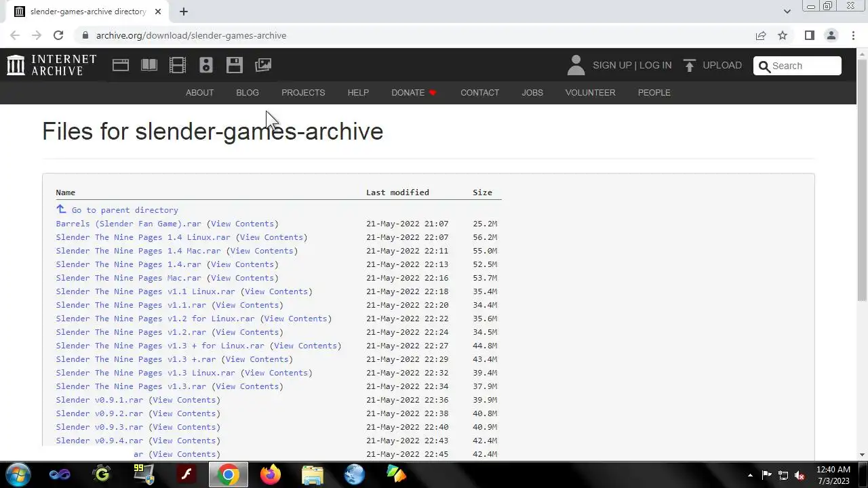This screenshot has height=488, width=868.
Task: Click the SIGN UP link
Action: (x=612, y=66)
